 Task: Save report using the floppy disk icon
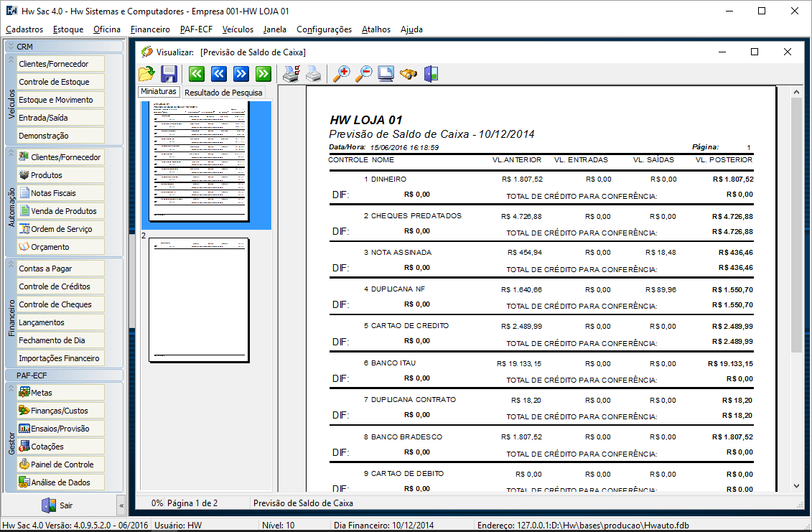pyautogui.click(x=169, y=74)
